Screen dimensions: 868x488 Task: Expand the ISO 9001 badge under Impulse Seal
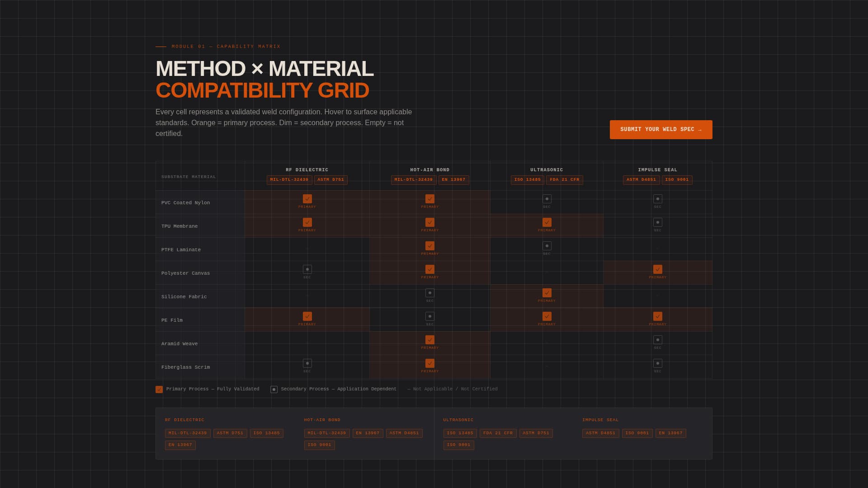[677, 180]
